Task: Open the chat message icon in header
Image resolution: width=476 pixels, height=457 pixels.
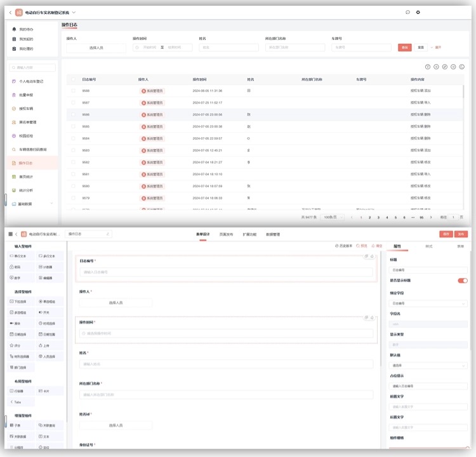Action: coord(407,12)
